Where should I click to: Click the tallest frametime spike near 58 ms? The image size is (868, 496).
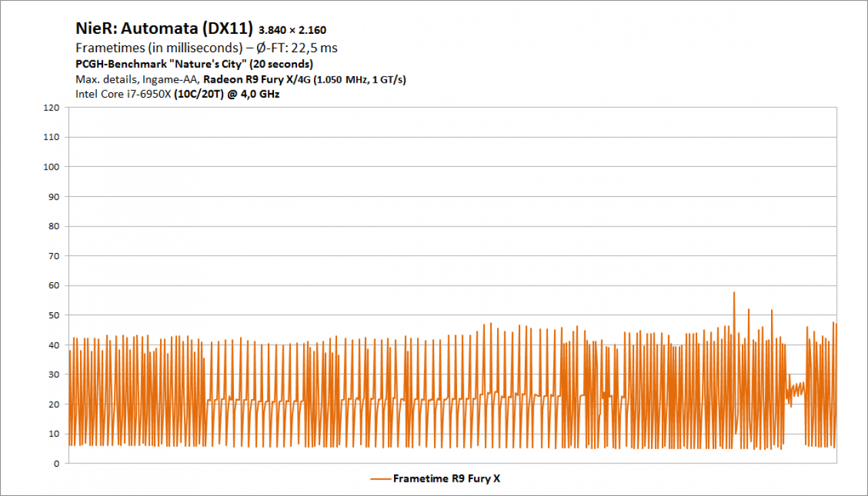[x=734, y=294]
